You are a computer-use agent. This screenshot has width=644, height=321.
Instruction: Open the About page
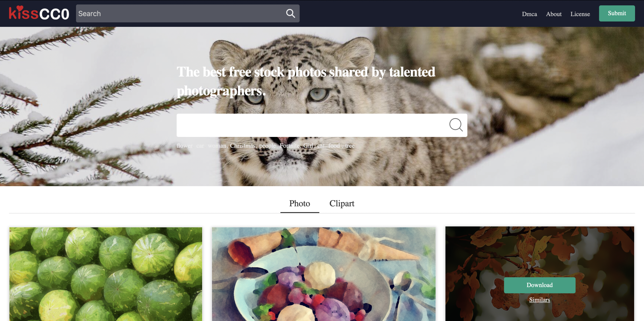pos(554,14)
